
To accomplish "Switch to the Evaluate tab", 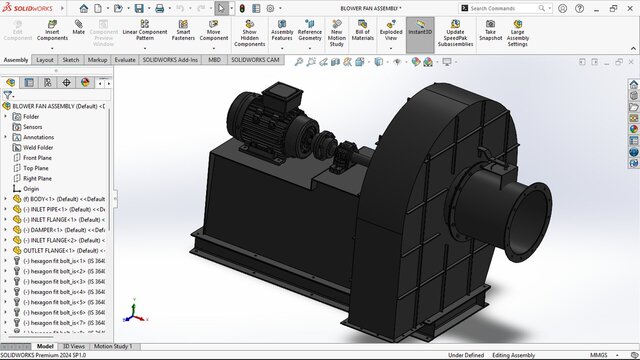I will click(125, 60).
